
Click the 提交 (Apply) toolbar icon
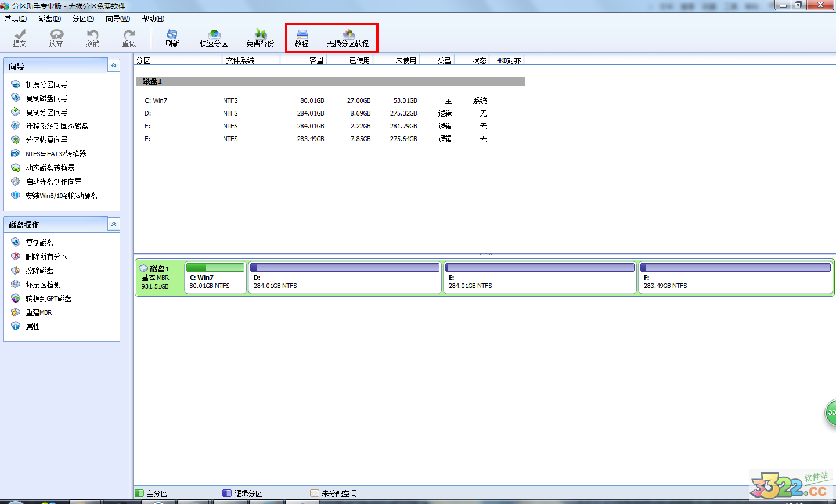click(x=20, y=38)
